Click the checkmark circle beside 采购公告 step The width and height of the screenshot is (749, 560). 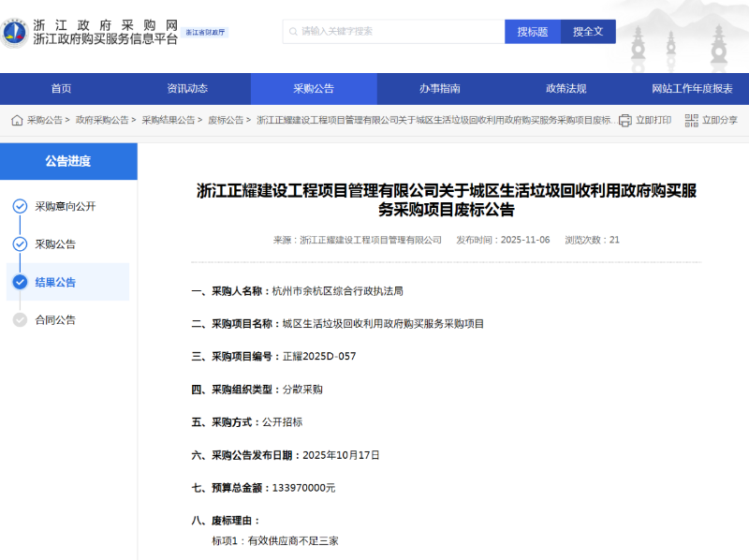point(21,244)
